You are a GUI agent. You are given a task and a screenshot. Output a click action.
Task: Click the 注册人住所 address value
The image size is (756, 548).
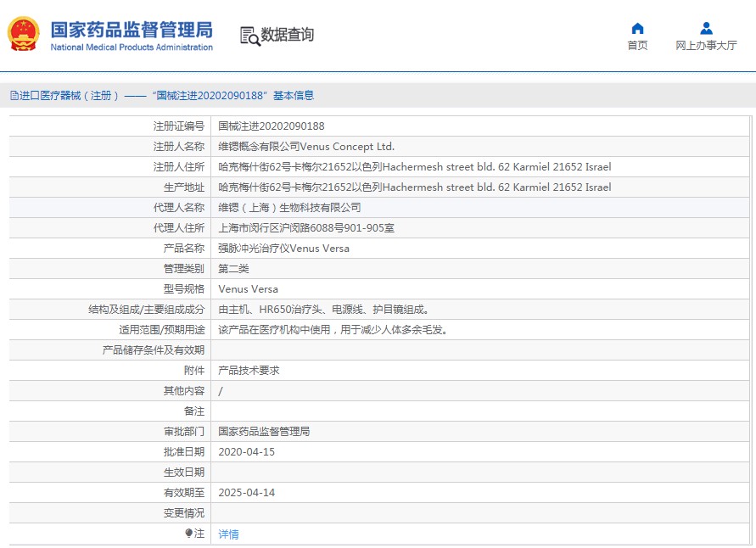pyautogui.click(x=415, y=167)
